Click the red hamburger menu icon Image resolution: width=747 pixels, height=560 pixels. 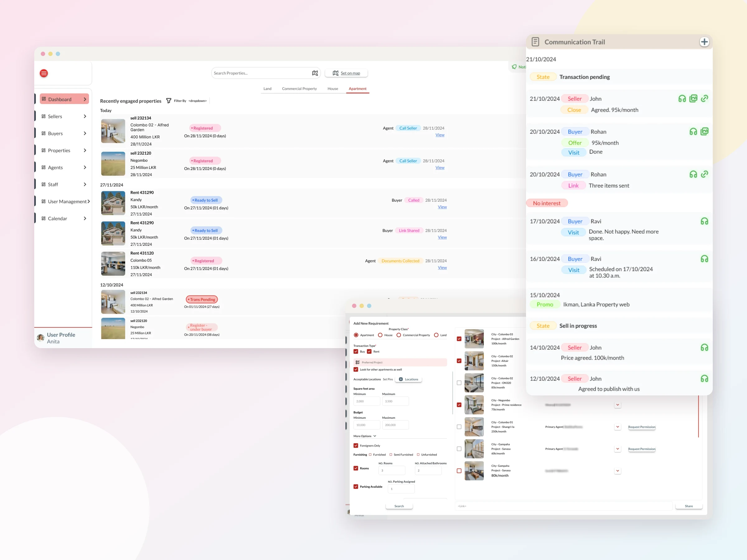tap(44, 73)
